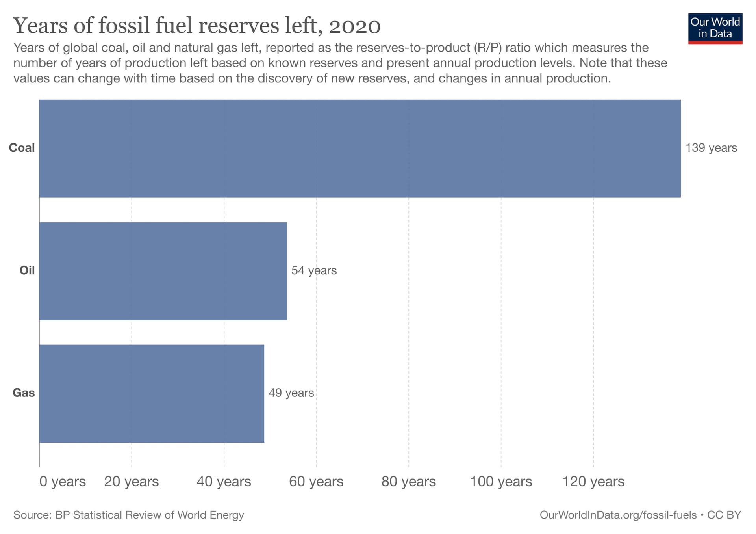The width and height of the screenshot is (756, 534).
Task: Click the Oil axis label
Action: [26, 270]
